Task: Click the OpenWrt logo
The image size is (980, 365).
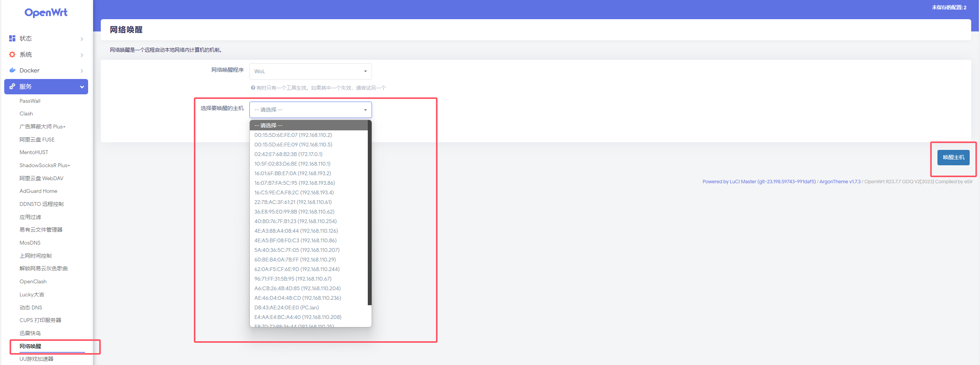Action: [46, 13]
